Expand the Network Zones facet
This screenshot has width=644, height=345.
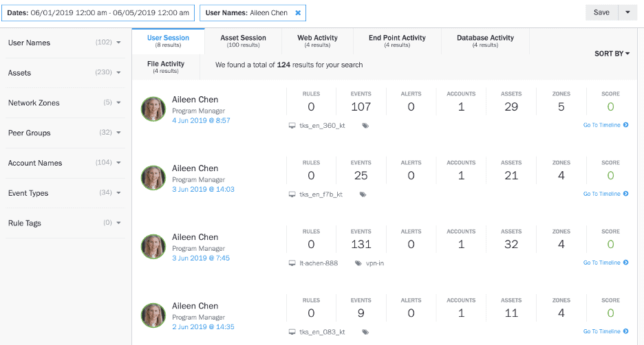(x=65, y=102)
